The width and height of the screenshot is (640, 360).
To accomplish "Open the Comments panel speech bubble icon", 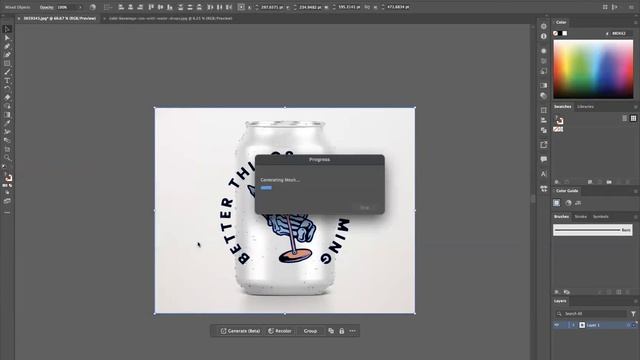I will (x=544, y=159).
